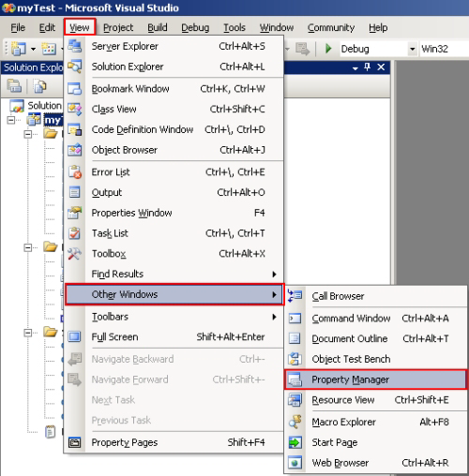Open the Toolbars submenu
The width and height of the screenshot is (469, 476).
[x=174, y=317]
